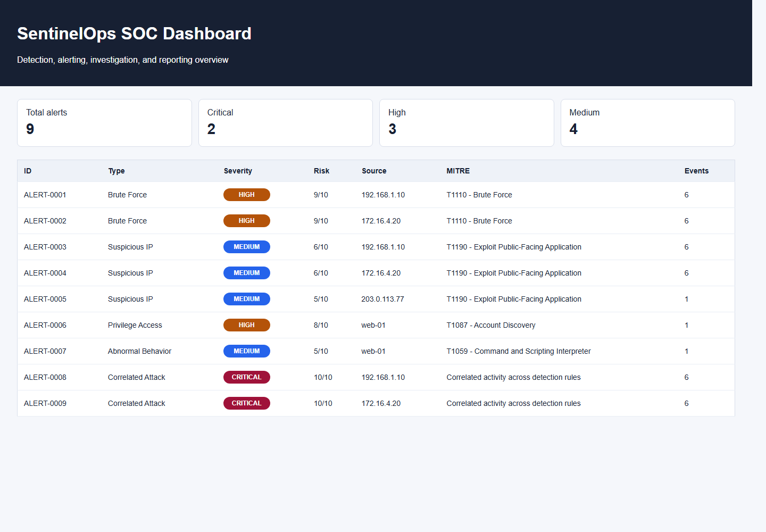This screenshot has width=766, height=532.
Task: Select source 172.16.4.20 for ALERT-0004
Action: click(x=381, y=273)
